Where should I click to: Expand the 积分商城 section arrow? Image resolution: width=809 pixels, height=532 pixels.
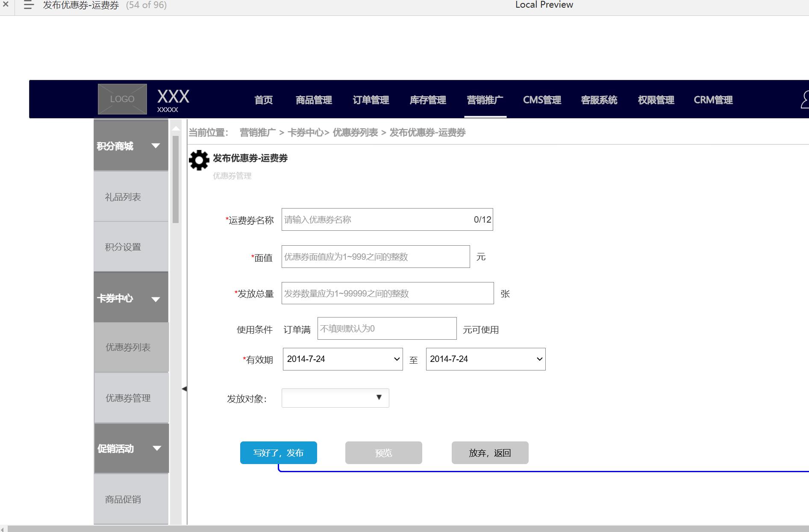[156, 146]
